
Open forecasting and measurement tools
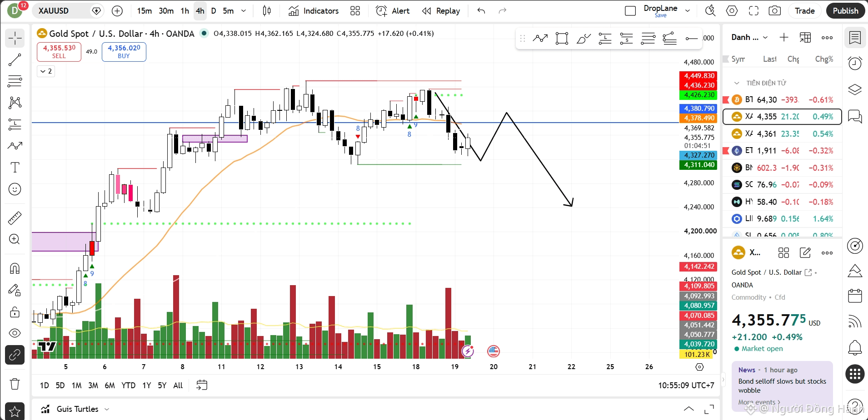tap(15, 124)
